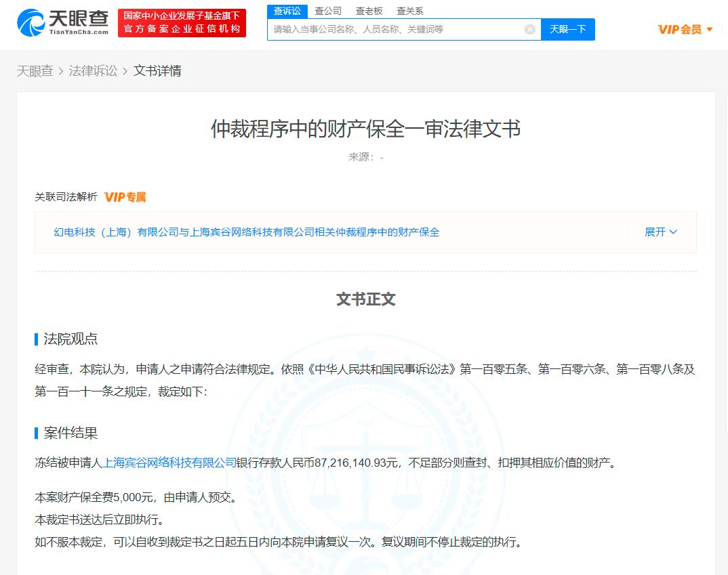Click the document title 仲裁程序中的财产保全一审法律文书
The height and width of the screenshot is (575, 728).
pos(366,129)
